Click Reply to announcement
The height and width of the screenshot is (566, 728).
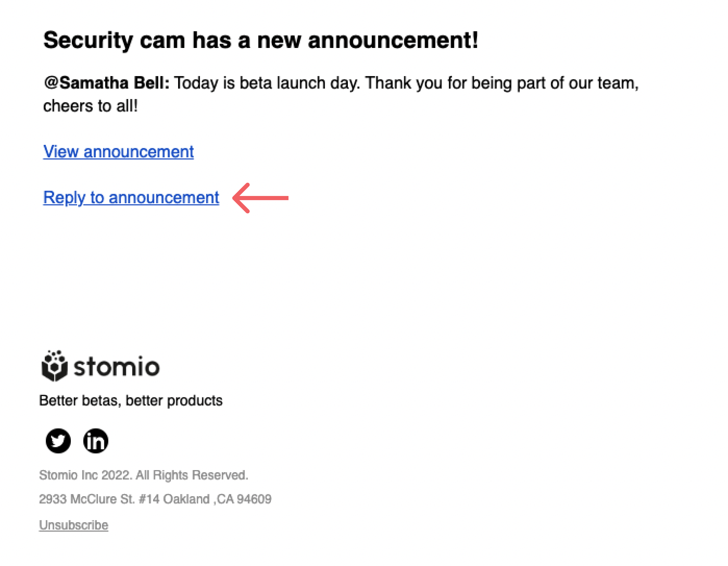(x=131, y=198)
